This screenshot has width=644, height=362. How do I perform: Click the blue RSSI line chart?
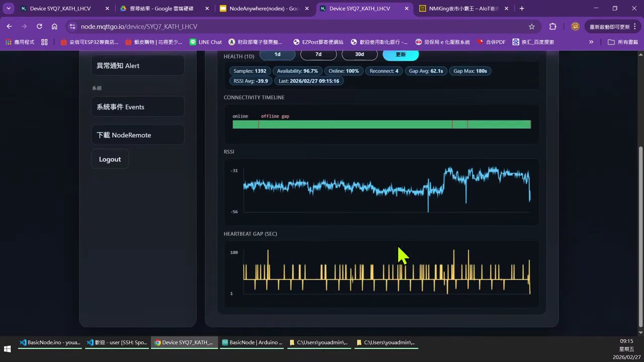[386, 190]
